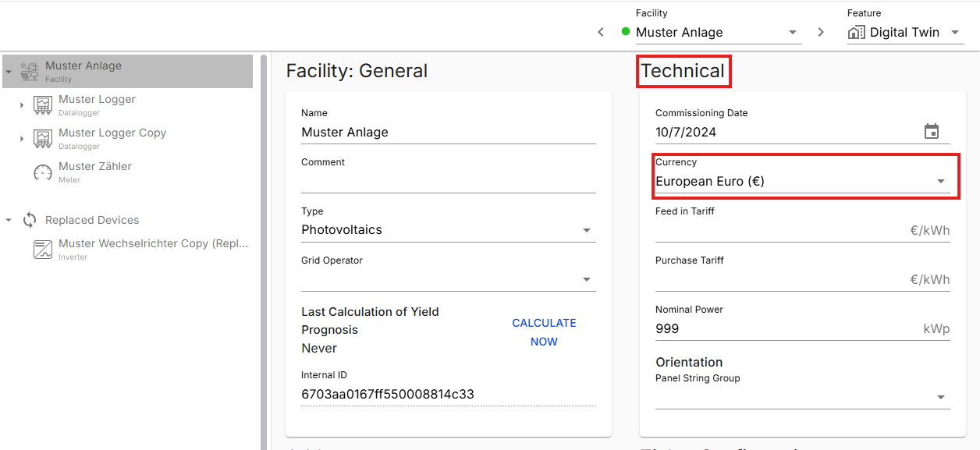Click the Muster Logger datalogger icon
The width and height of the screenshot is (980, 450).
pos(43,105)
